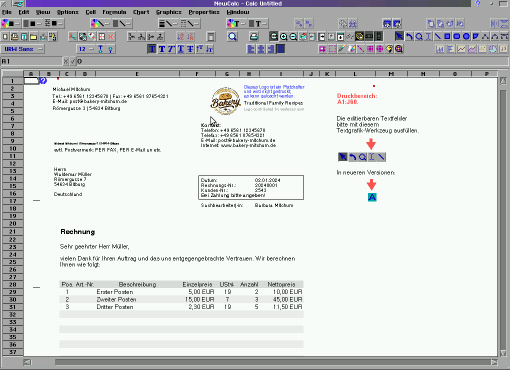Open the dashed line pattern style dropdown
Screen dimensions: 510x370
tap(189, 24)
